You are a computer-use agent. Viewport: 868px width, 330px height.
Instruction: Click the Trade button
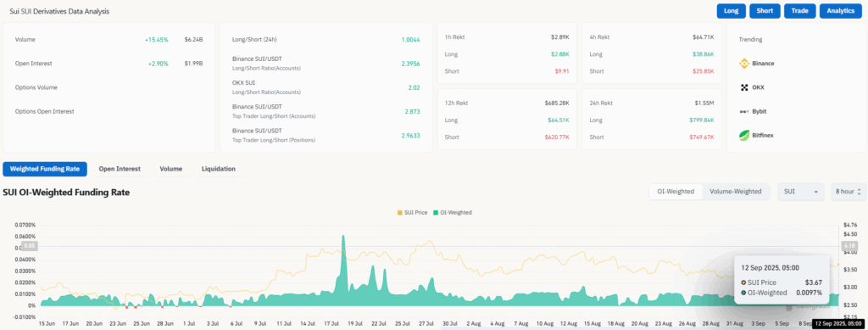pos(800,11)
